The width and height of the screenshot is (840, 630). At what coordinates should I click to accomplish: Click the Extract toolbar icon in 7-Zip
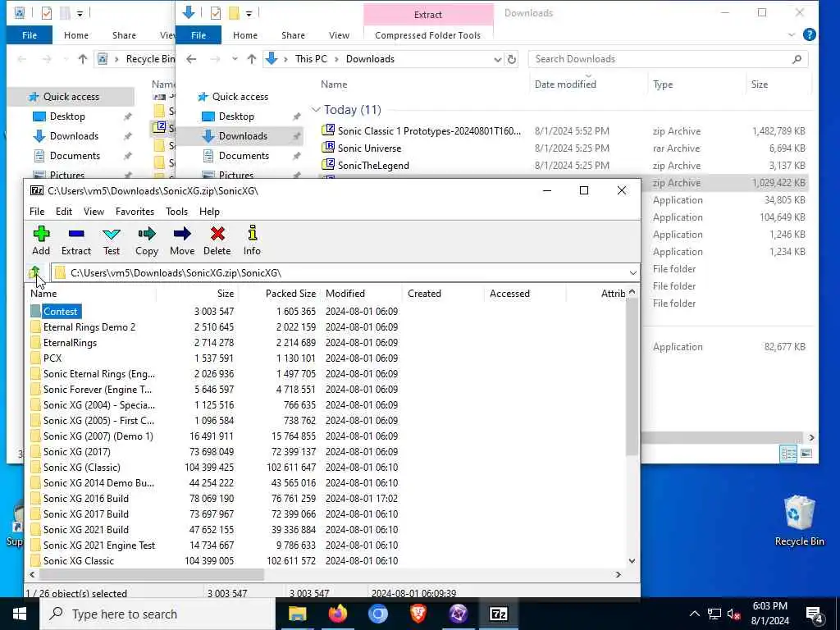click(x=76, y=240)
